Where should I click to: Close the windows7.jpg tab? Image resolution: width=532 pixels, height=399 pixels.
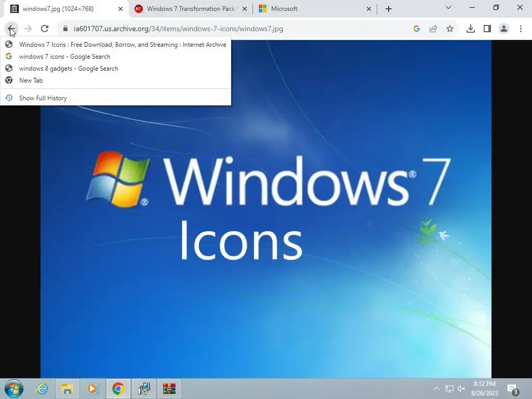[121, 9]
